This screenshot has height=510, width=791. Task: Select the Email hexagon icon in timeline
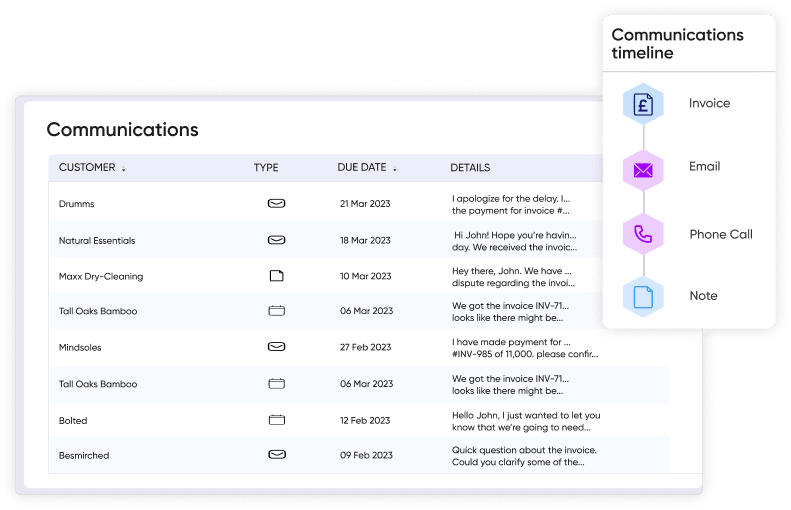[643, 169]
